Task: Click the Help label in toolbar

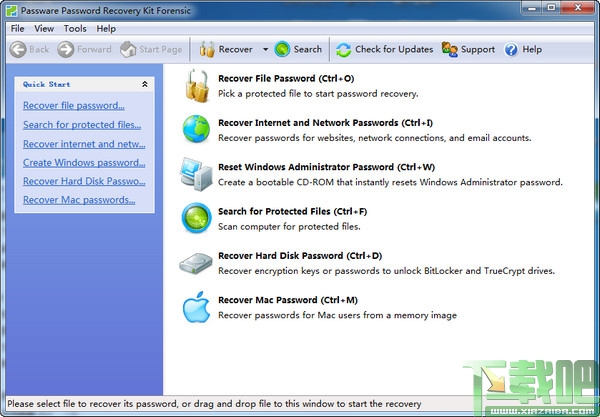Action: pyautogui.click(x=532, y=50)
